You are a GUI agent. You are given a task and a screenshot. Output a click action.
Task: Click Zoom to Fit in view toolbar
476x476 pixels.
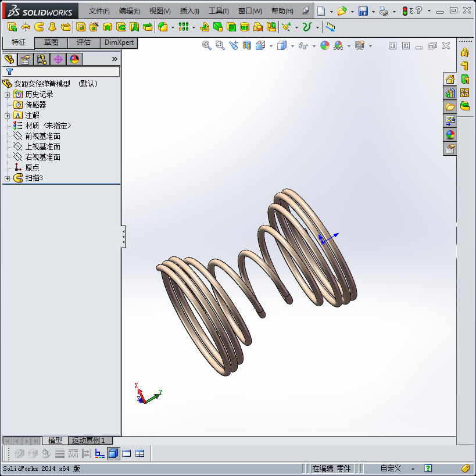207,45
